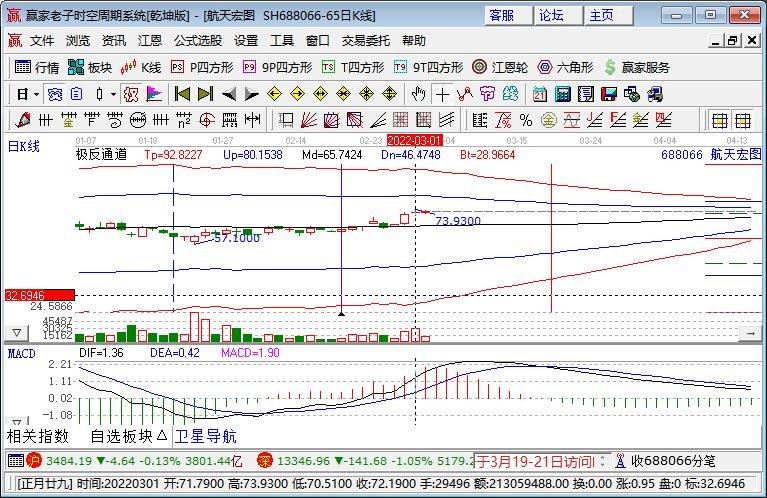This screenshot has height=498, width=767.
Task: Click the 客服 button
Action: pos(508,16)
